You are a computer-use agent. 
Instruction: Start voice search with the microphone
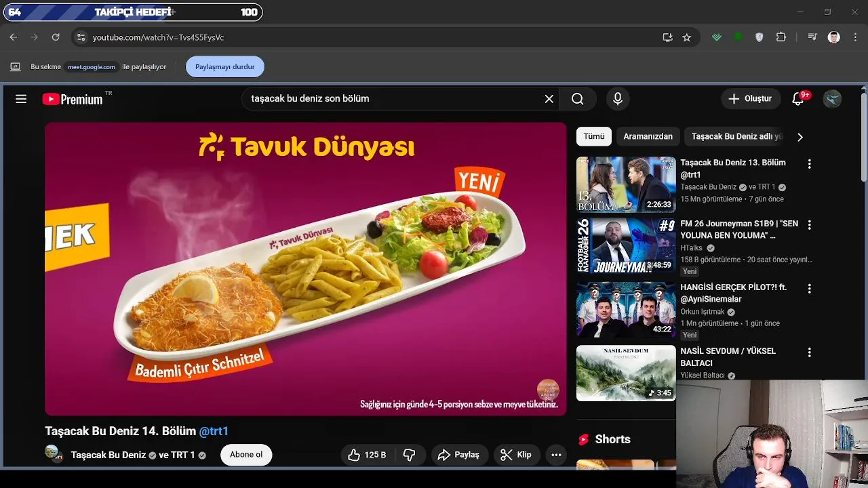tap(618, 99)
